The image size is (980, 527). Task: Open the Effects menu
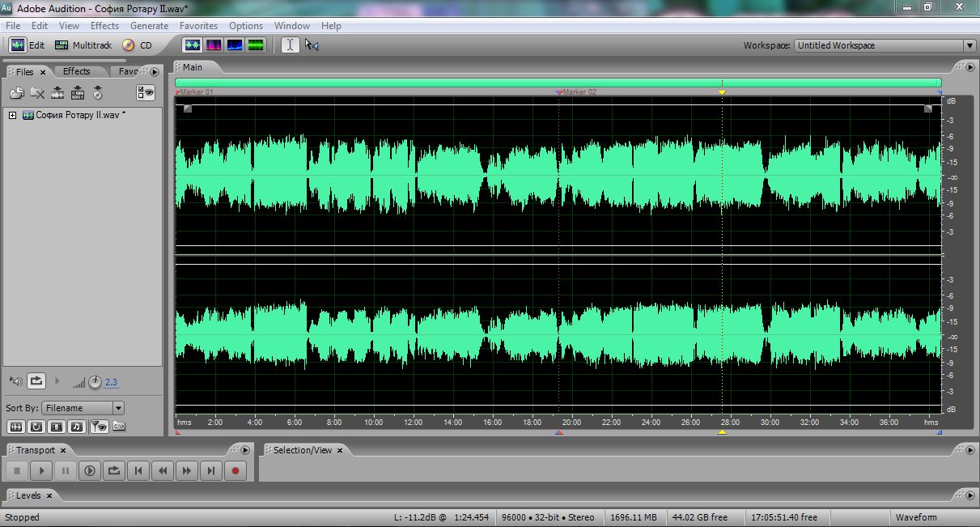coord(104,26)
